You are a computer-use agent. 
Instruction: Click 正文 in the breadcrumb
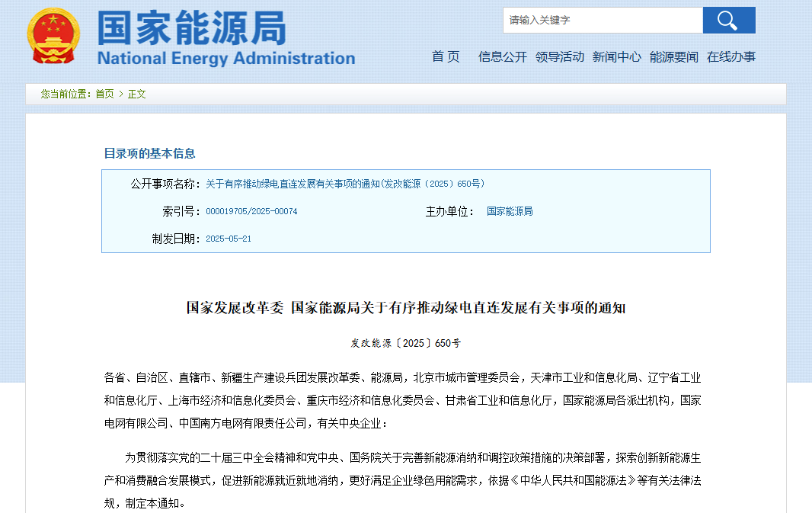point(136,94)
